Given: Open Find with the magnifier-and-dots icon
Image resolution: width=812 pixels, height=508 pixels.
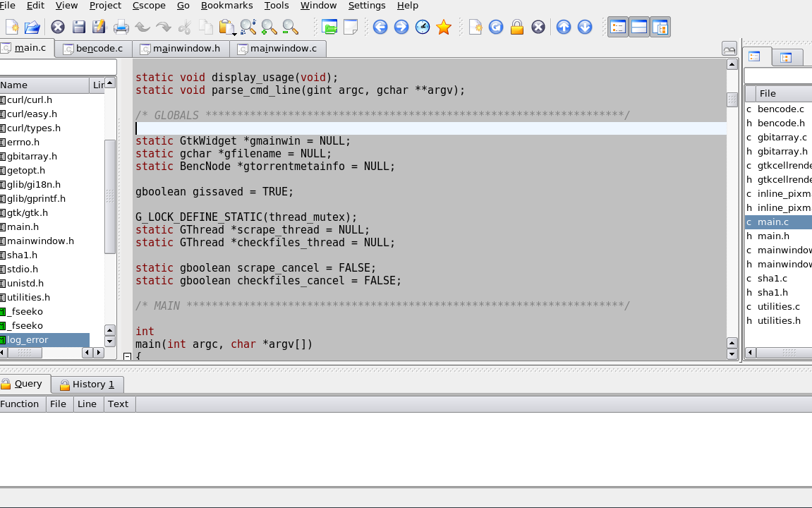Looking at the screenshot, I should pos(248,27).
